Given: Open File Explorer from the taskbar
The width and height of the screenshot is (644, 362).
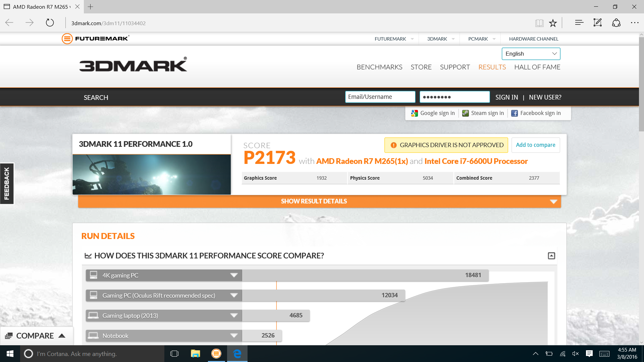Looking at the screenshot, I should pyautogui.click(x=195, y=354).
